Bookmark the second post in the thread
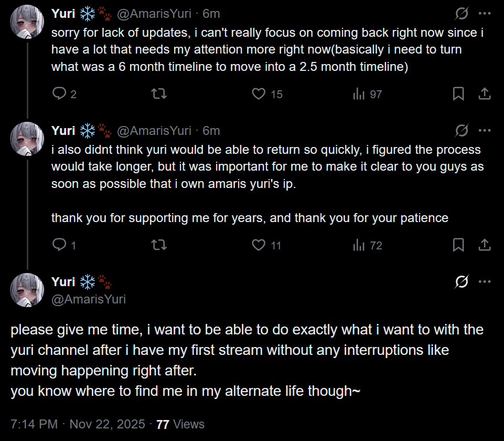Image resolution: width=504 pixels, height=441 pixels. point(458,245)
